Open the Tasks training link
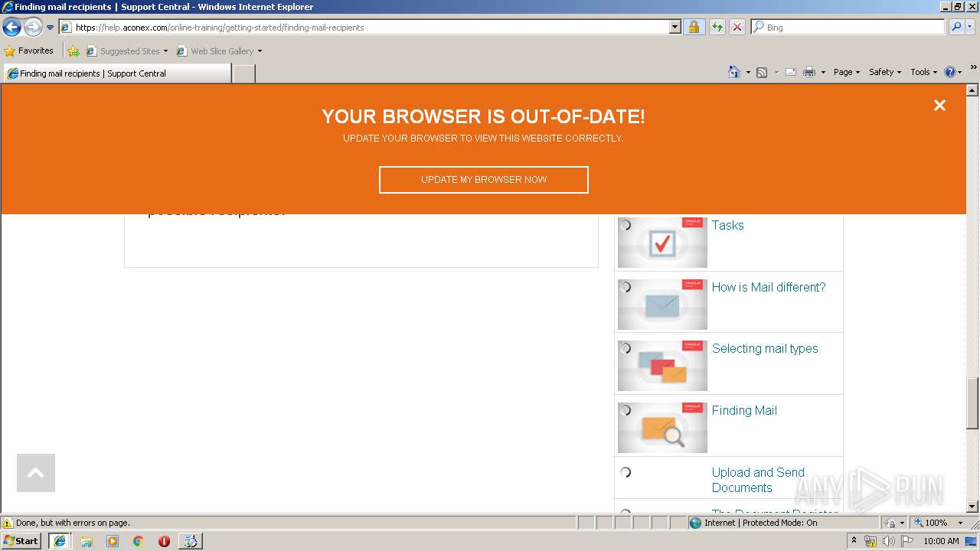 727,225
